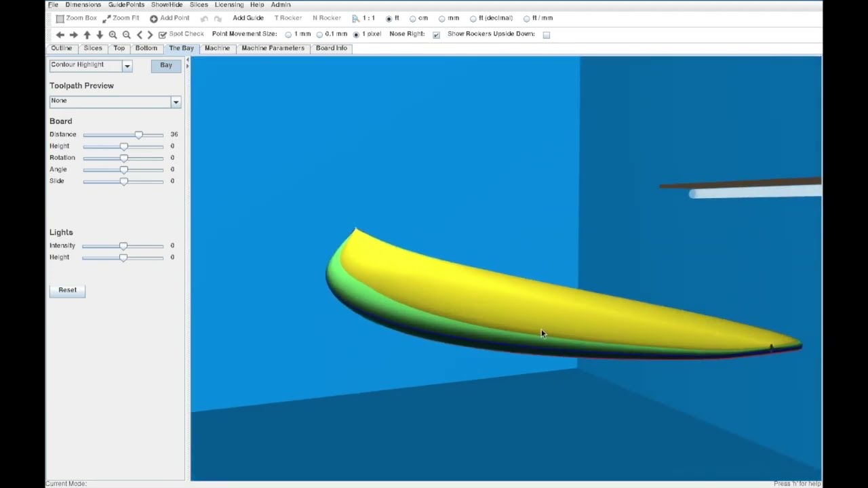Select the ft / mm radio button
The height and width of the screenshot is (488, 868).
(527, 19)
